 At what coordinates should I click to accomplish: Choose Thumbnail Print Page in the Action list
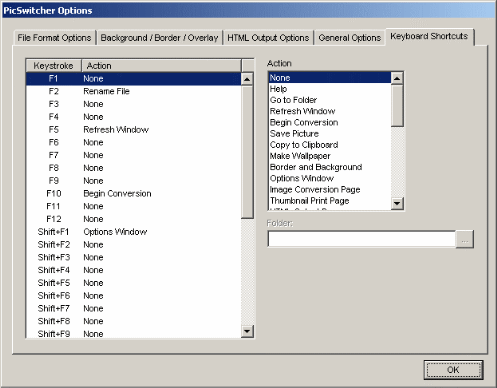pyautogui.click(x=330, y=201)
